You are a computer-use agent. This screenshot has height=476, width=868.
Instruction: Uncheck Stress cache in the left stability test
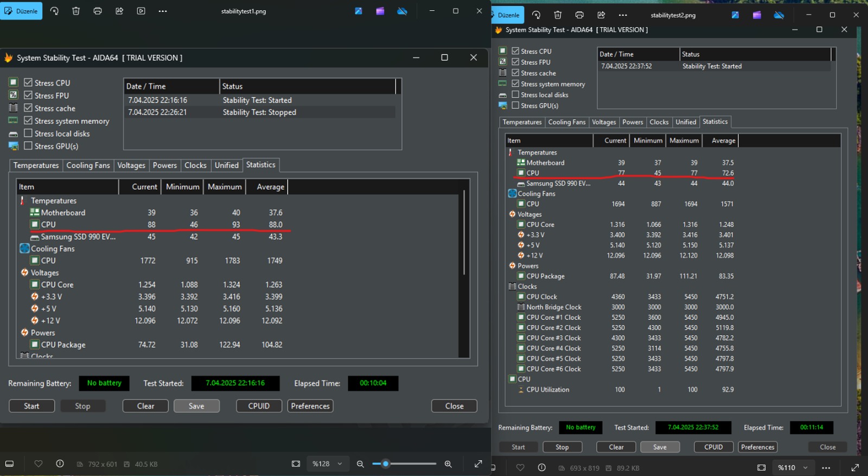click(28, 108)
